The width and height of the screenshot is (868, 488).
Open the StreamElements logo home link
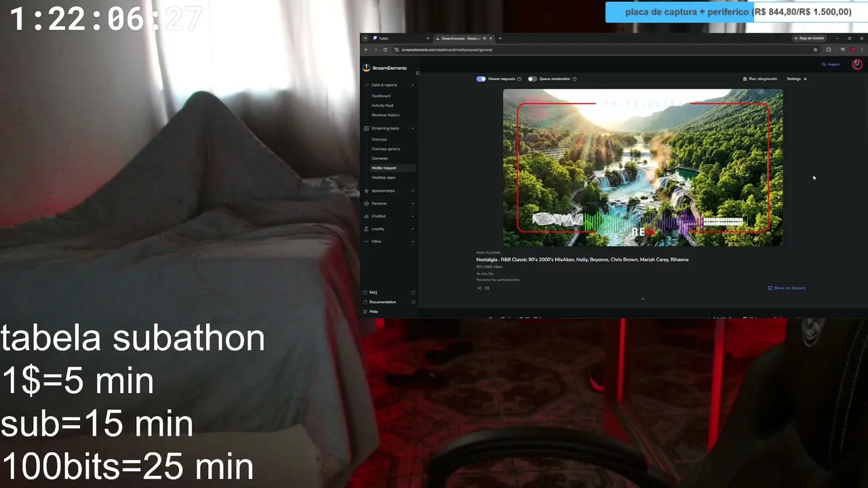[x=384, y=68]
